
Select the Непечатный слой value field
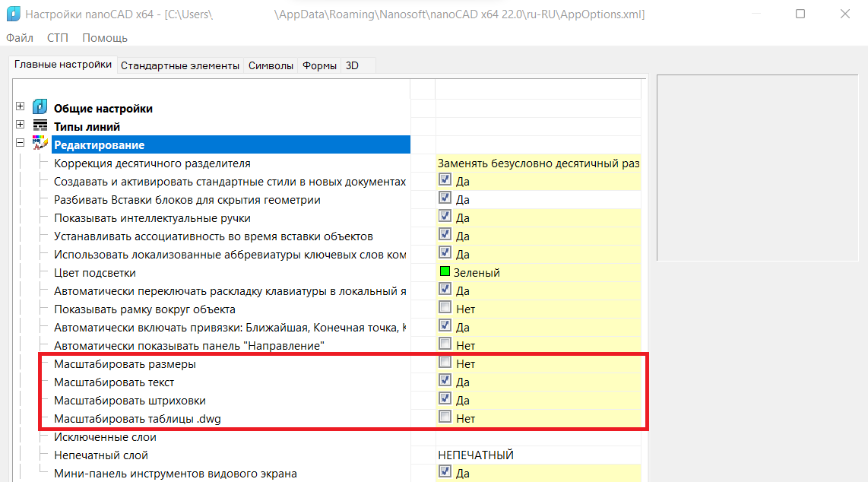(x=537, y=455)
